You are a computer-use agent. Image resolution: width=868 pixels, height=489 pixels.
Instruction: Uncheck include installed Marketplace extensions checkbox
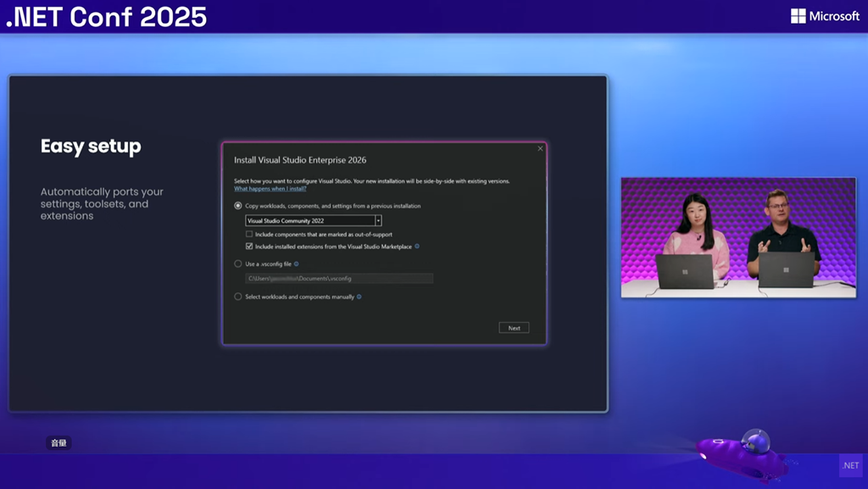[249, 246]
